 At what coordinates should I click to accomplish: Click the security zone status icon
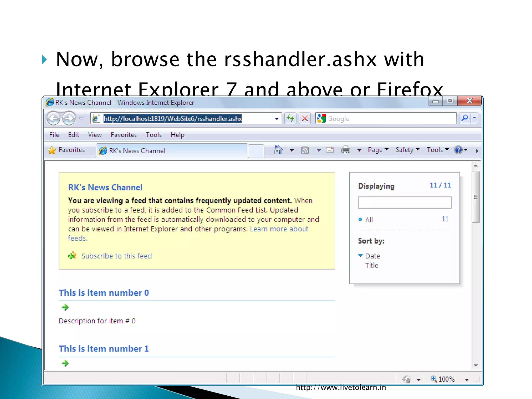[x=407, y=379]
